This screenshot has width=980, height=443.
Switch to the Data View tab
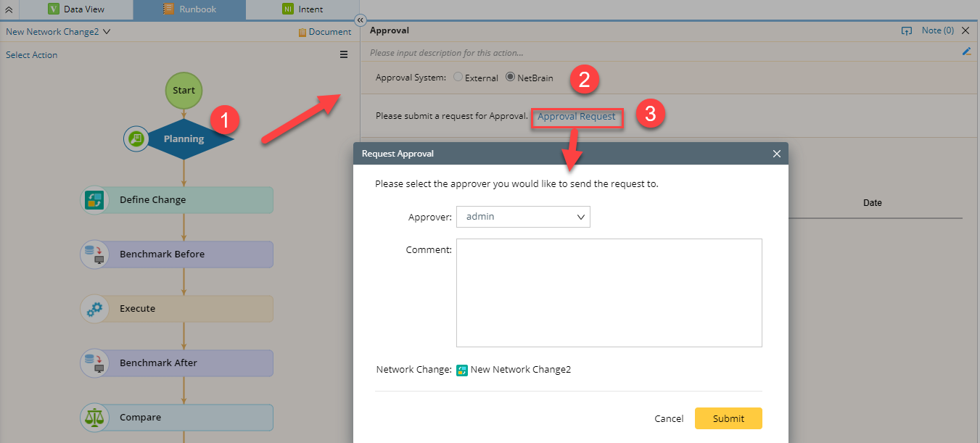pos(76,9)
